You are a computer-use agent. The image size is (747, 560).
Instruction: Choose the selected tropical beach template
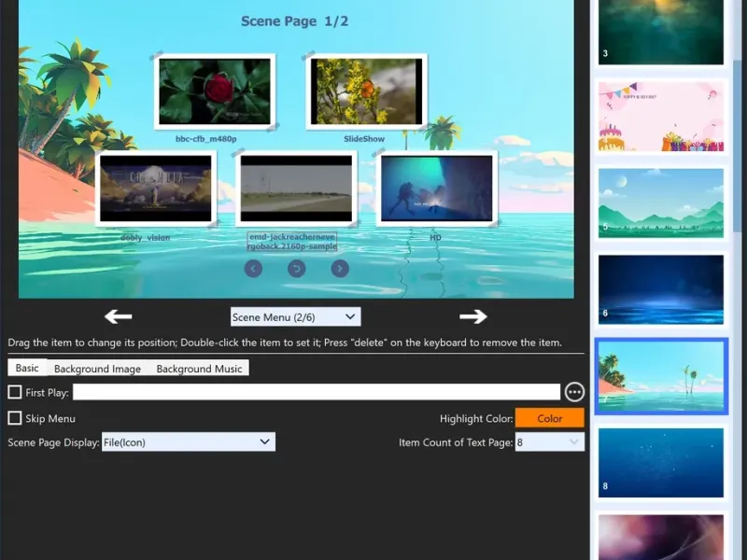point(661,376)
